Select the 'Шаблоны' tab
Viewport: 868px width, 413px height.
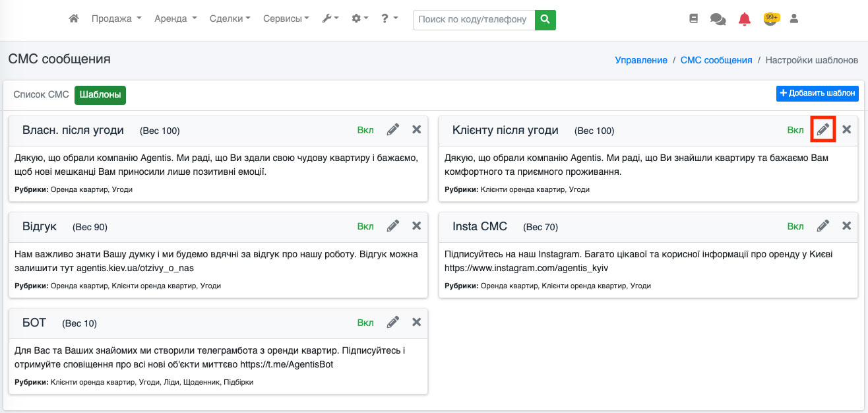pyautogui.click(x=100, y=94)
